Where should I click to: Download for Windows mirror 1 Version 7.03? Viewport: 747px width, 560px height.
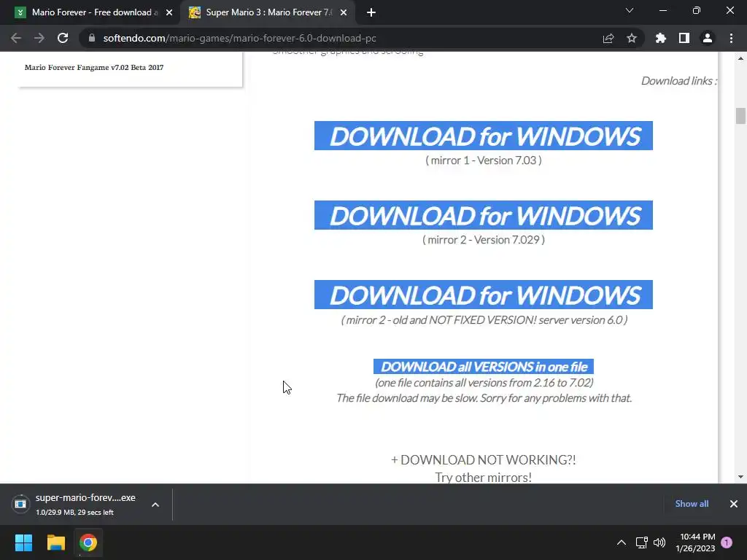pyautogui.click(x=484, y=136)
